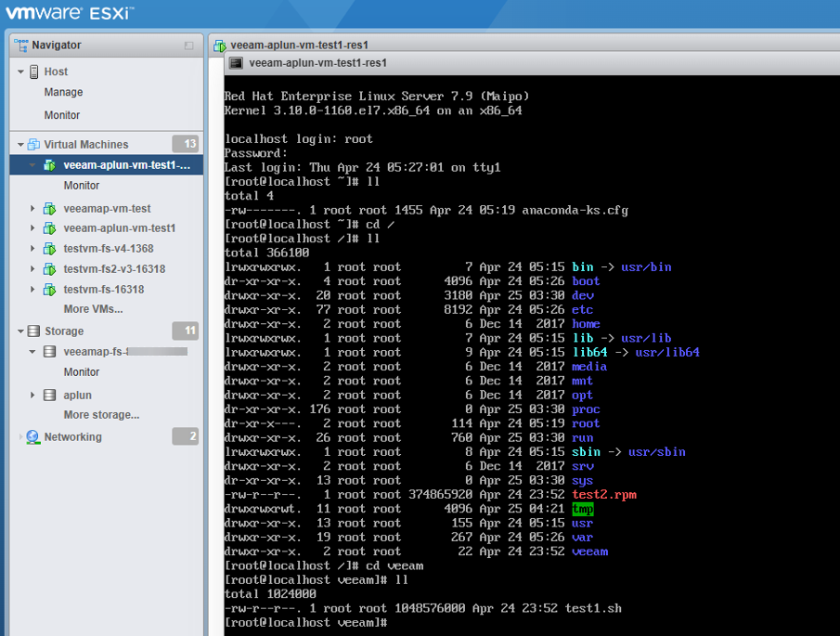Screen dimensions: 840x636
Task: Click the usr/lib64 symlink target text
Action: point(667,352)
